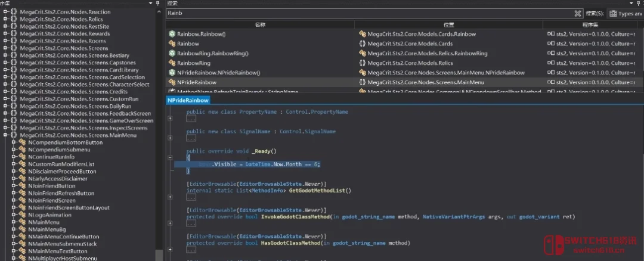Expand the NCustomRunModifiersList class node
The width and height of the screenshot is (644, 261).
tap(14, 164)
